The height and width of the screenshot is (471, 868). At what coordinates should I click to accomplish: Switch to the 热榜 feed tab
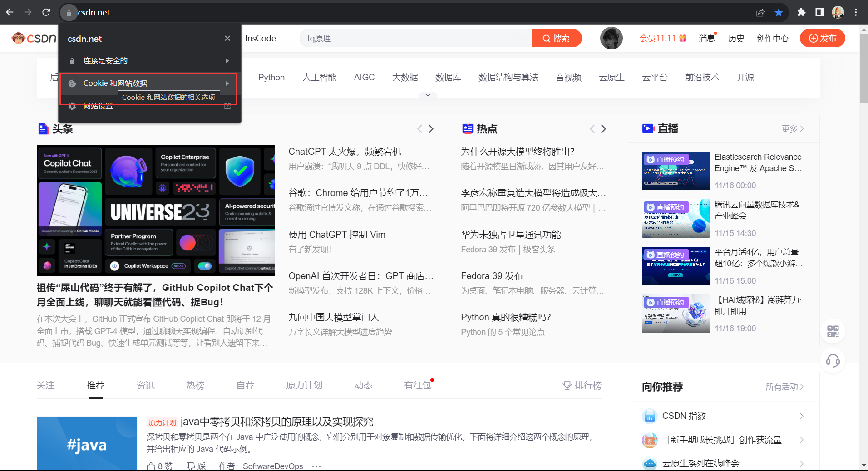click(195, 385)
